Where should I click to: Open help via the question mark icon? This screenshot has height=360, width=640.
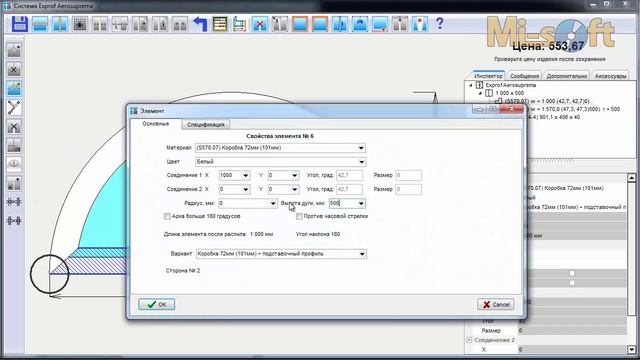click(x=439, y=23)
